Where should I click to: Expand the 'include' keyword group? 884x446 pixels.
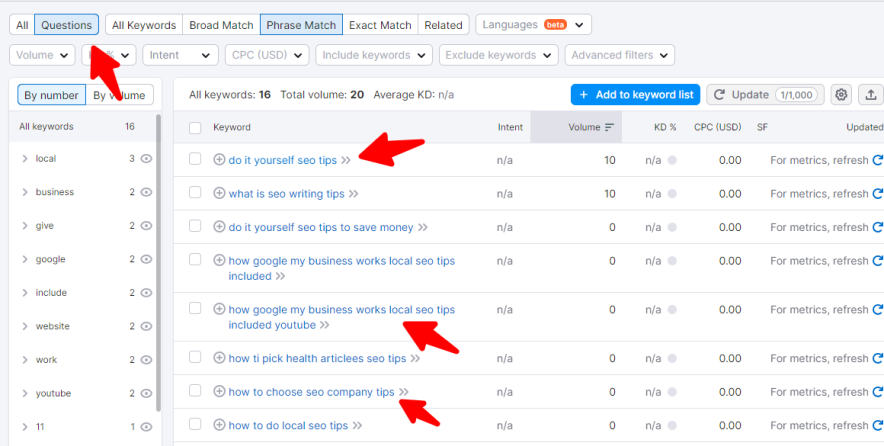tap(25, 293)
